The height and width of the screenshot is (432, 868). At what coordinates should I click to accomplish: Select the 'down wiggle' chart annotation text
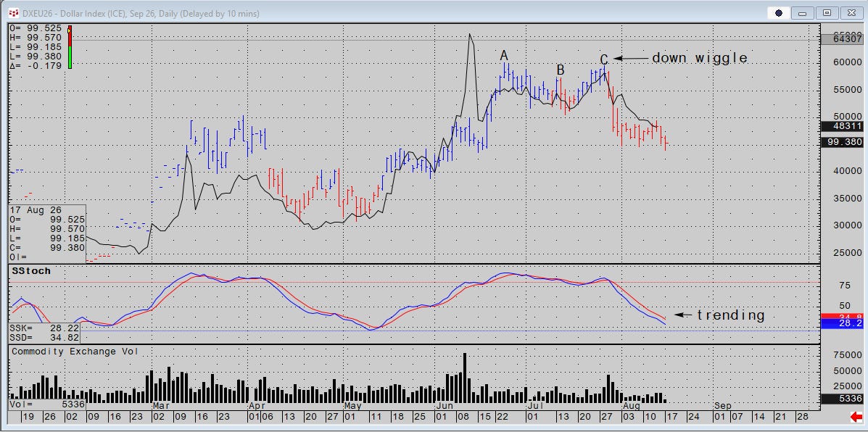click(x=699, y=57)
